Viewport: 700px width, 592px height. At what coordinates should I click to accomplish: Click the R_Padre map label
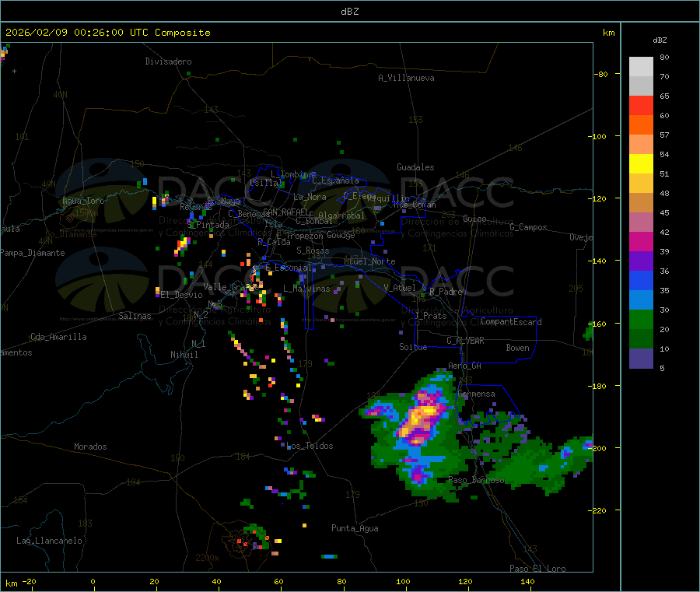tap(446, 292)
